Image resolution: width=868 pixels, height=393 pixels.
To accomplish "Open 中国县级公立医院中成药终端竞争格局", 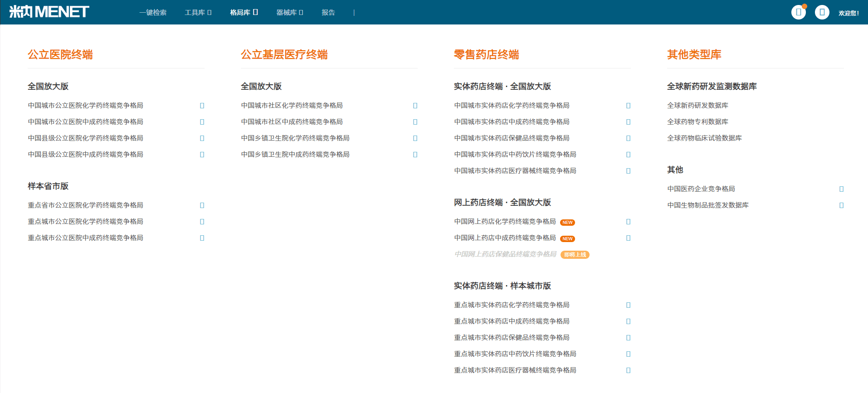I will tap(86, 154).
